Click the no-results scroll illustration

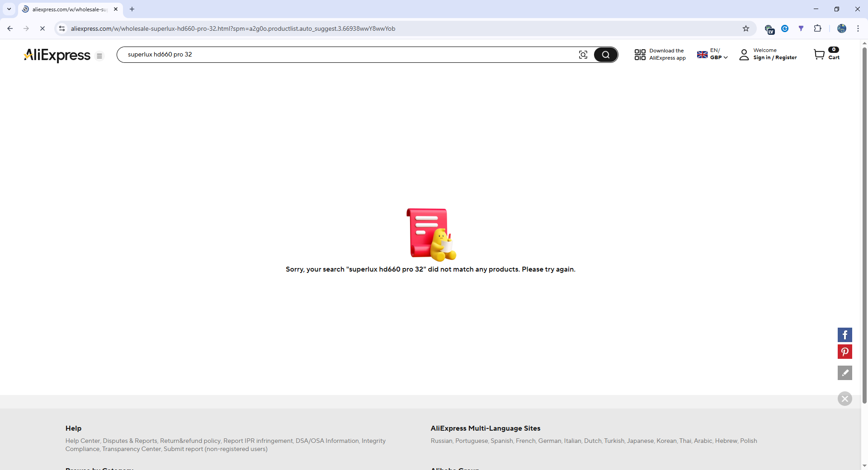point(431,235)
